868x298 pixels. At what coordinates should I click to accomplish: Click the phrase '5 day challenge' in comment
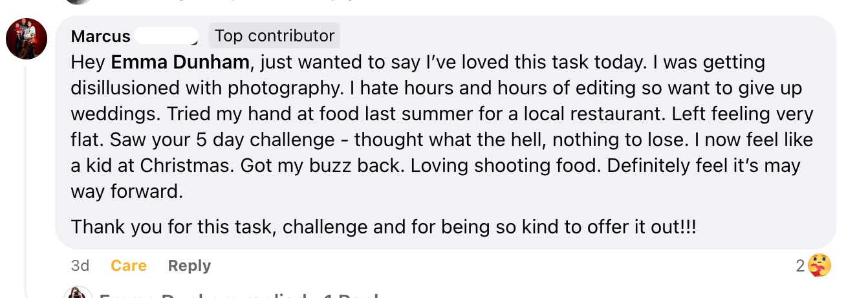click(263, 140)
